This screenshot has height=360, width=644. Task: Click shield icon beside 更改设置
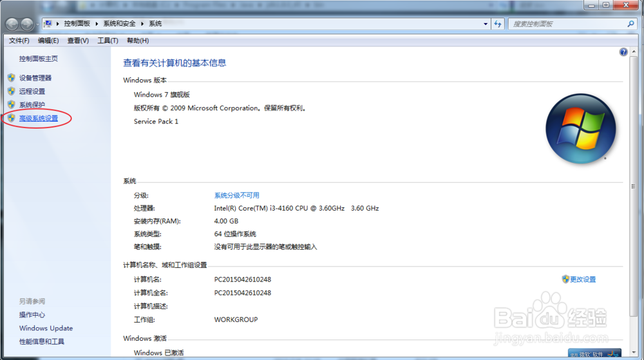565,279
